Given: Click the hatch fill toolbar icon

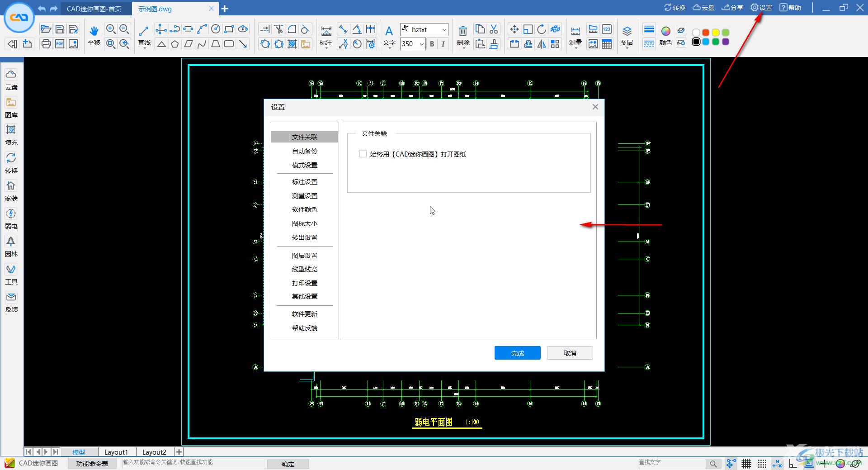Looking at the screenshot, I should click(x=292, y=44).
